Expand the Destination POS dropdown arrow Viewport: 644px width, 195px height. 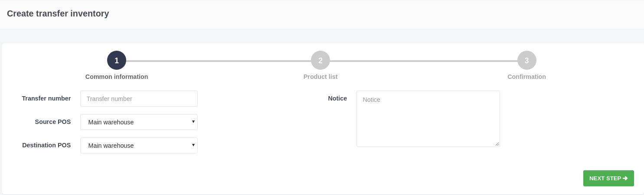tap(193, 145)
